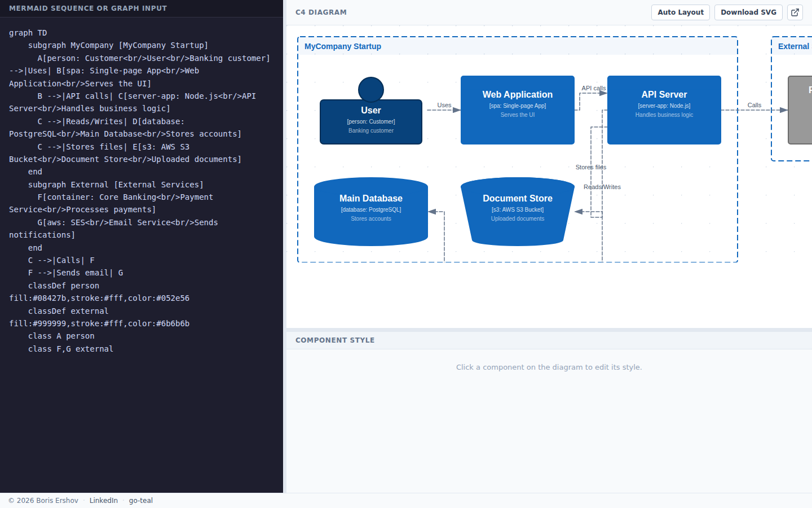This screenshot has height=508, width=812.
Task: Click the '[s3: AWS S3 Bucket]' label
Action: pyautogui.click(x=518, y=209)
